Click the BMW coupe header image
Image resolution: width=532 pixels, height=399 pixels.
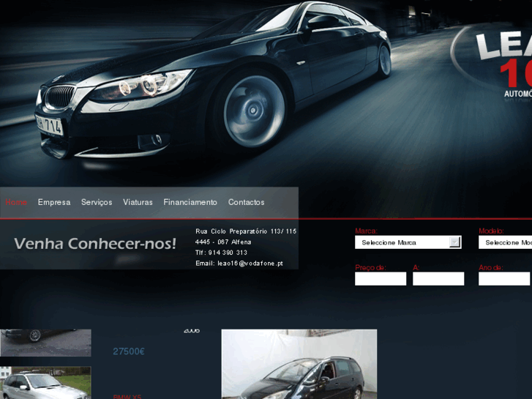click(214, 81)
